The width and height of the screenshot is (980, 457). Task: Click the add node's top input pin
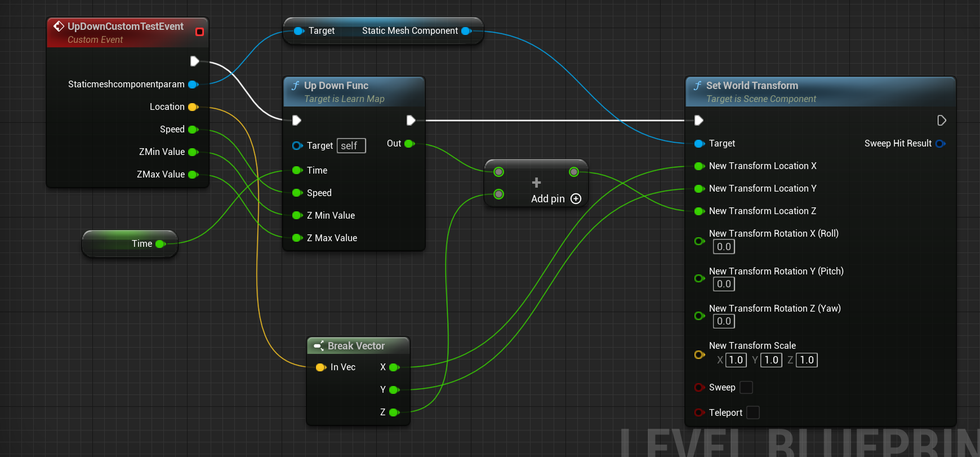tap(498, 172)
